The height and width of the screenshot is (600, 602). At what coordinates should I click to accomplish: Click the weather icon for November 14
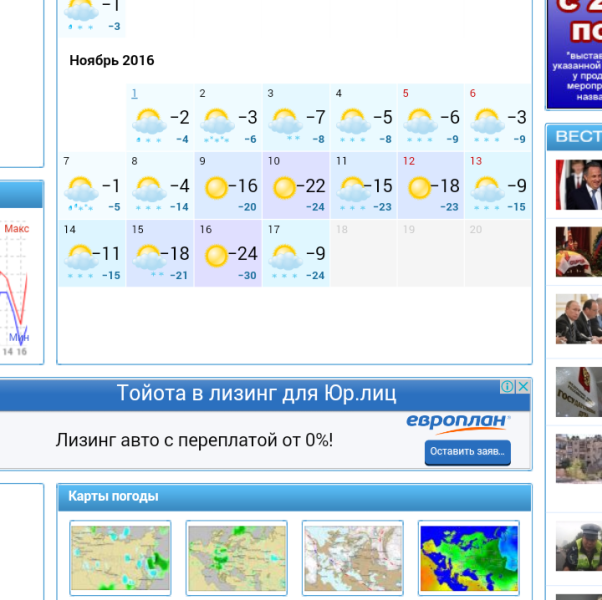tap(80, 256)
